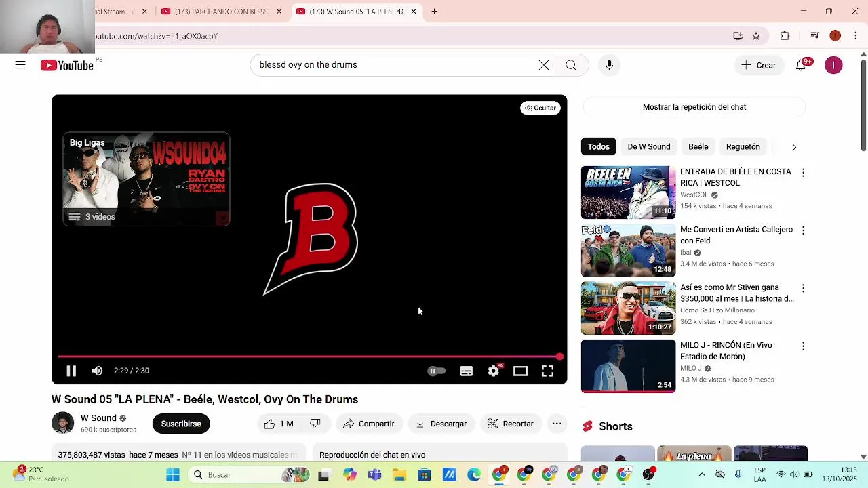Select the Reguetón filter chip
Image resolution: width=868 pixels, height=488 pixels.
point(743,146)
